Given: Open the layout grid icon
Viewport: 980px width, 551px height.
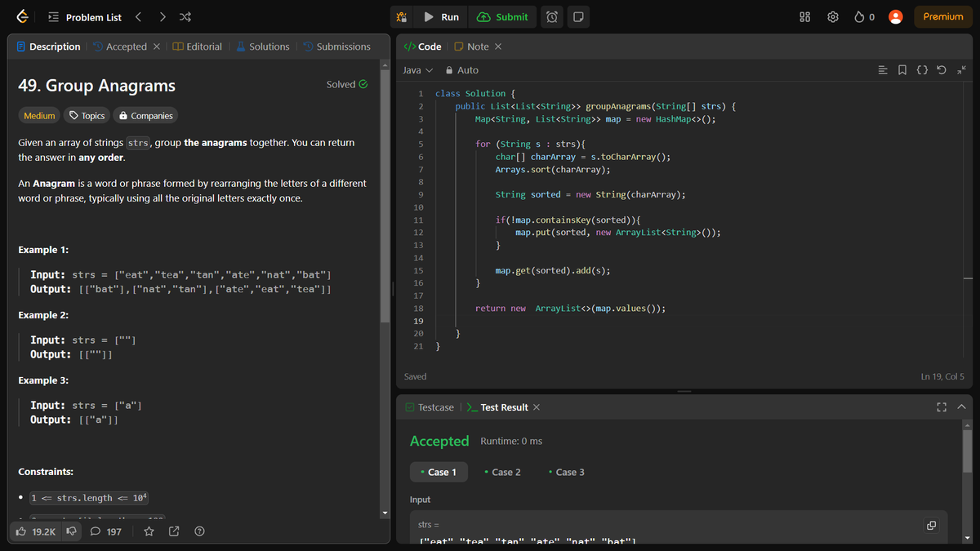Looking at the screenshot, I should 804,16.
